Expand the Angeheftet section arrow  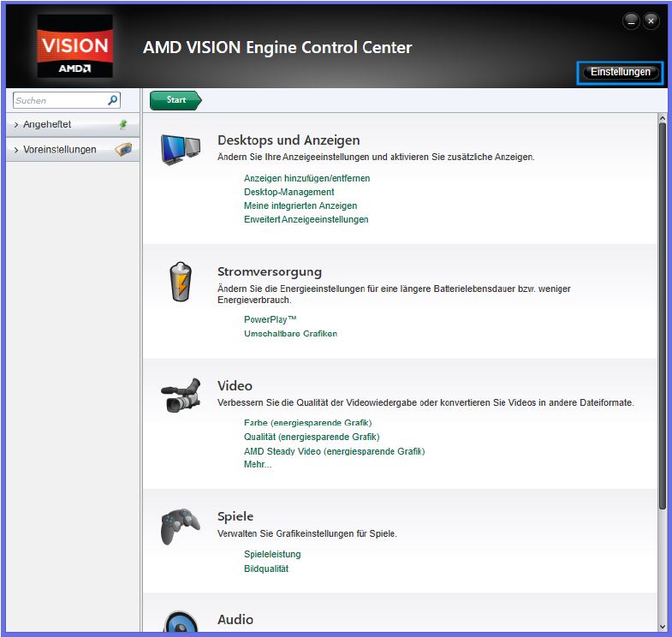[16, 125]
